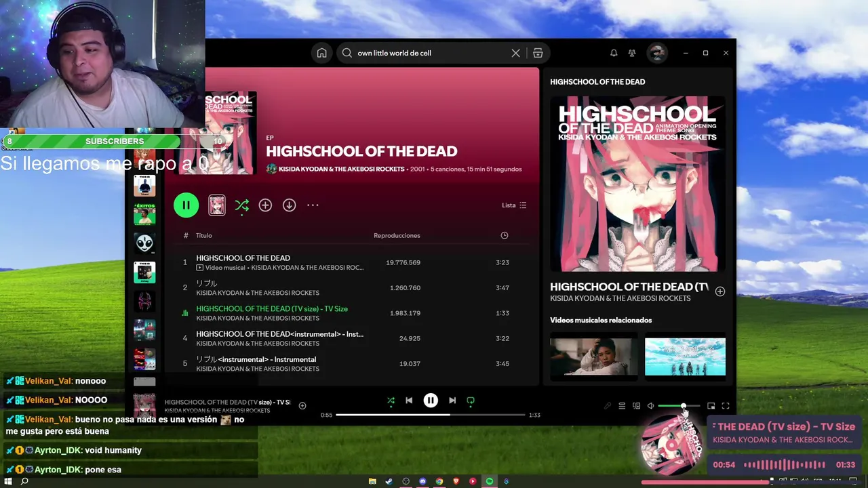This screenshot has height=488, width=868.
Task: Open File Explorer from taskbar
Action: click(x=372, y=481)
